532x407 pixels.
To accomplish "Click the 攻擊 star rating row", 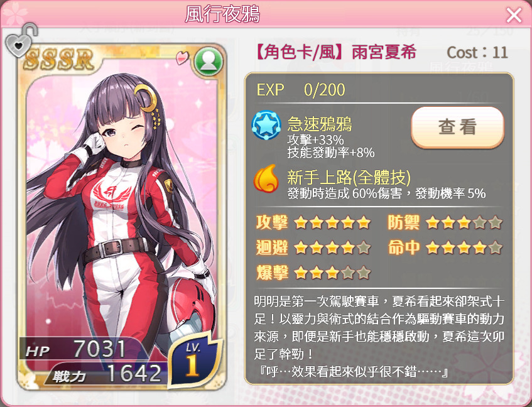I will point(313,222).
